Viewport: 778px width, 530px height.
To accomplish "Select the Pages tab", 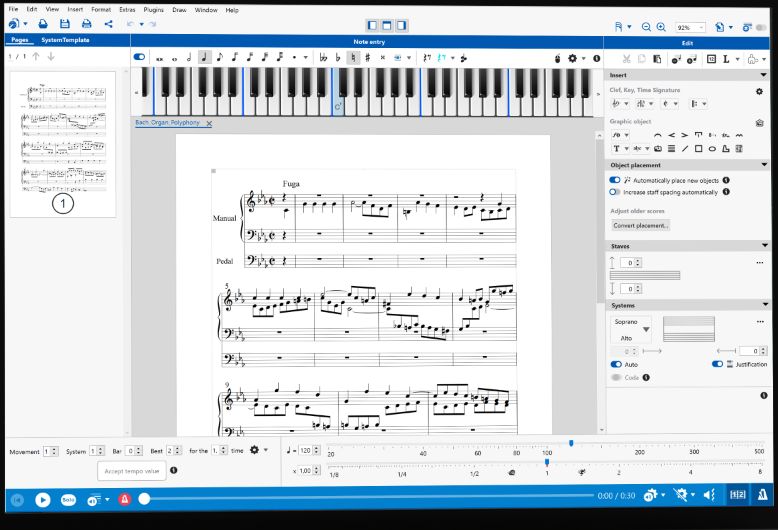I will pyautogui.click(x=20, y=40).
